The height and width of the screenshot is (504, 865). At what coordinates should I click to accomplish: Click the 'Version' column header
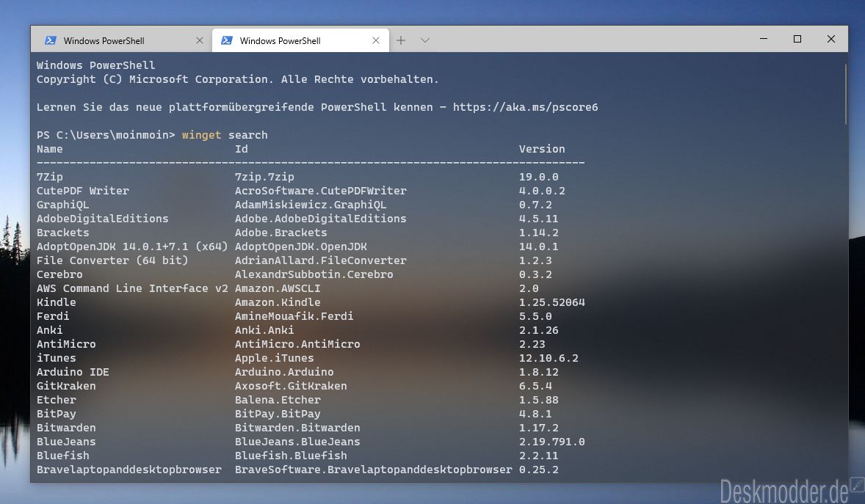(542, 149)
